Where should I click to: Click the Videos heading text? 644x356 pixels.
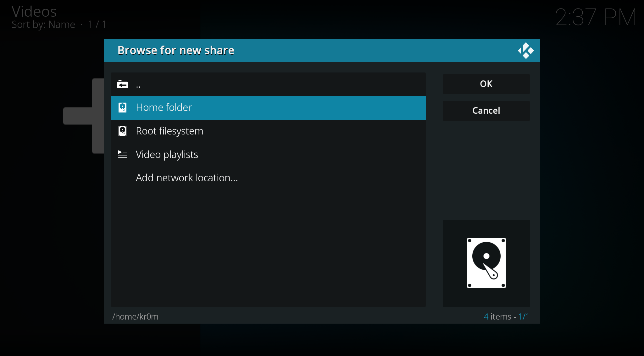tap(34, 12)
